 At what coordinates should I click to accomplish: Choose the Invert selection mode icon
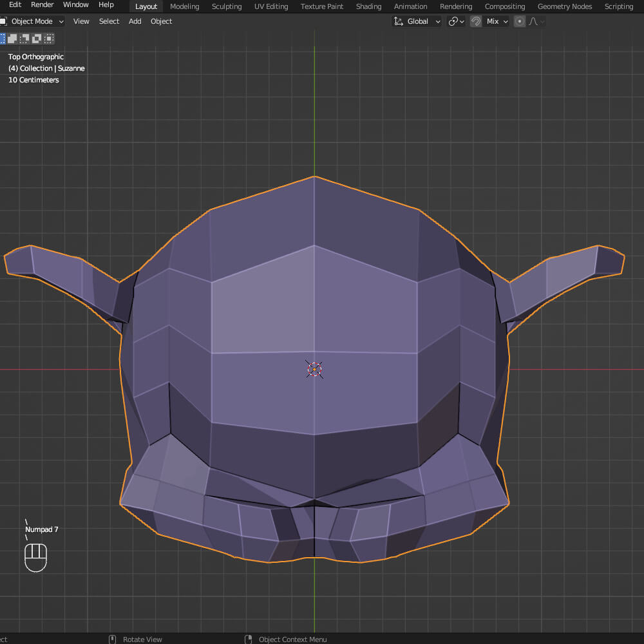pos(35,39)
